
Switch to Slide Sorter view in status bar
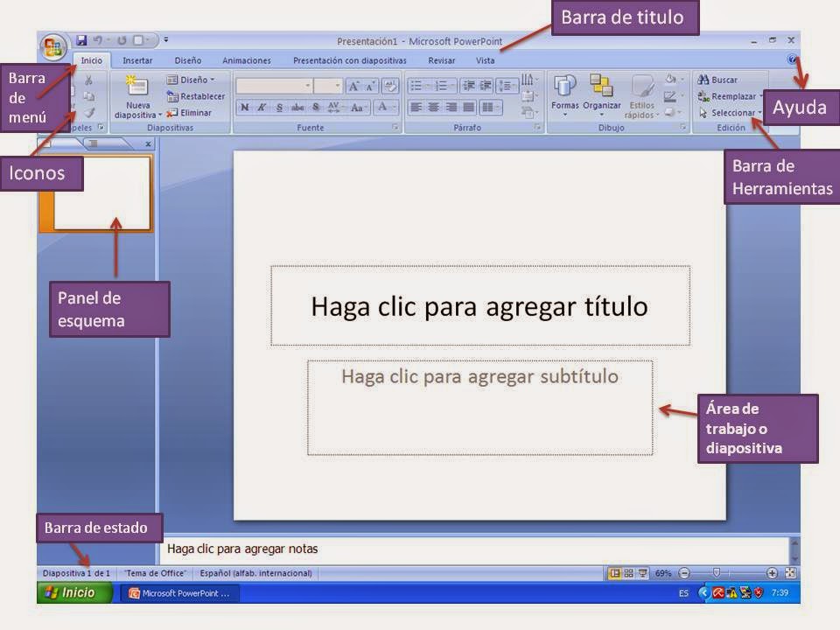click(629, 573)
